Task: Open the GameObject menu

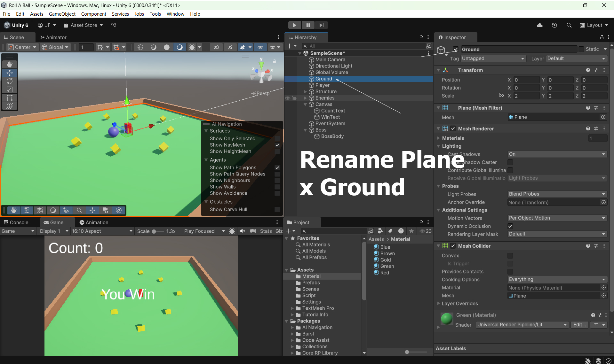Action: [x=62, y=14]
